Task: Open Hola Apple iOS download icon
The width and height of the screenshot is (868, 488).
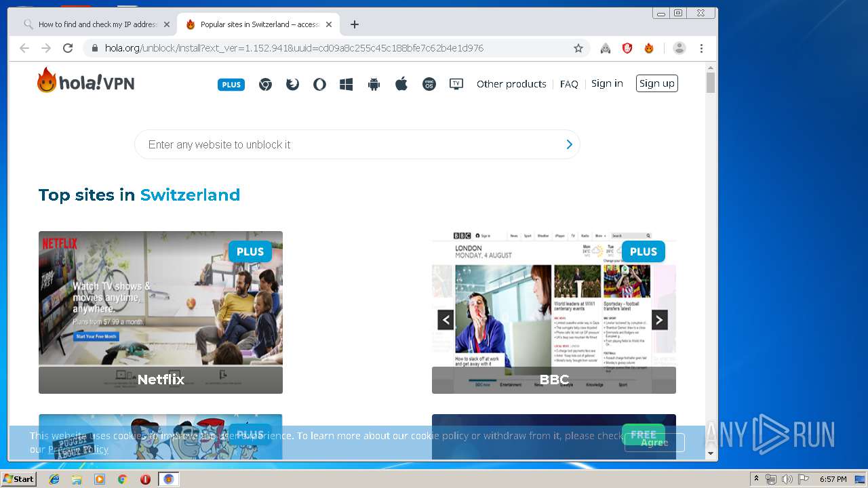Action: pyautogui.click(x=401, y=84)
